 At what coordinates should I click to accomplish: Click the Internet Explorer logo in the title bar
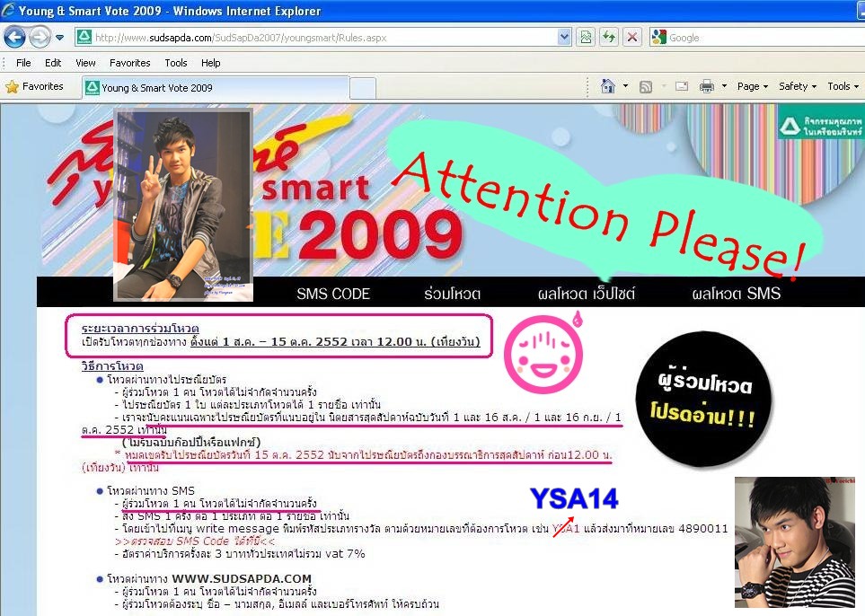(8, 11)
